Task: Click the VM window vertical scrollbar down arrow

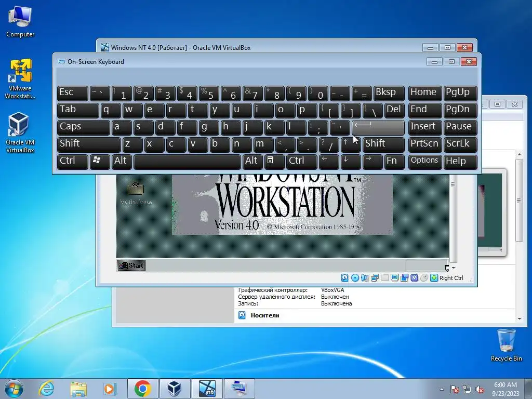Action: pyautogui.click(x=454, y=268)
